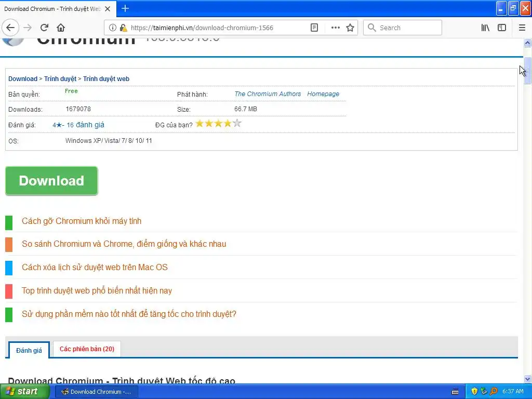This screenshot has height=399, width=532.
Task: Switch to Các phiên bản (20) tab
Action: pos(87,349)
